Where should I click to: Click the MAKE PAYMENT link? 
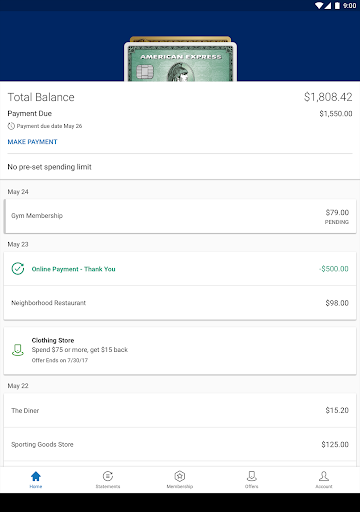click(32, 142)
